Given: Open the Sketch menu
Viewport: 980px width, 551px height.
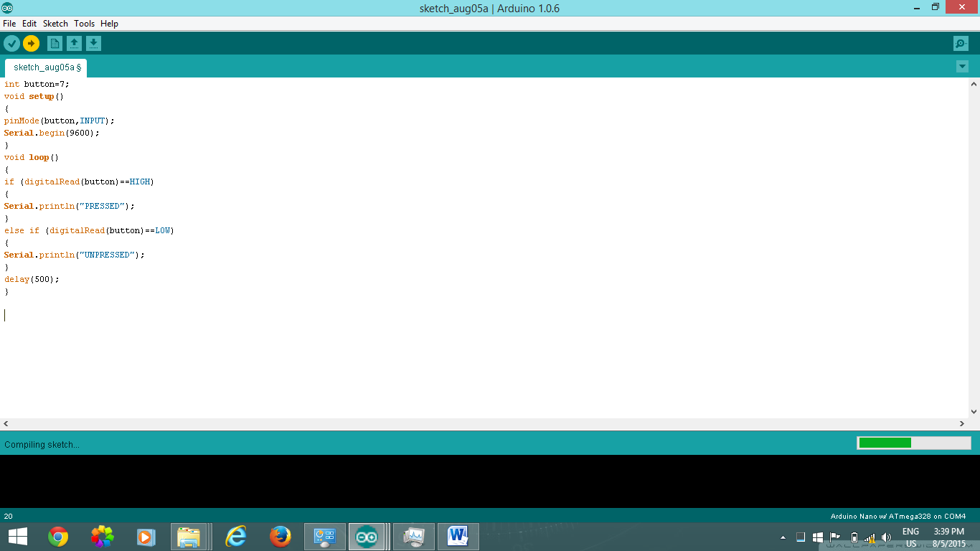Looking at the screenshot, I should pos(55,24).
